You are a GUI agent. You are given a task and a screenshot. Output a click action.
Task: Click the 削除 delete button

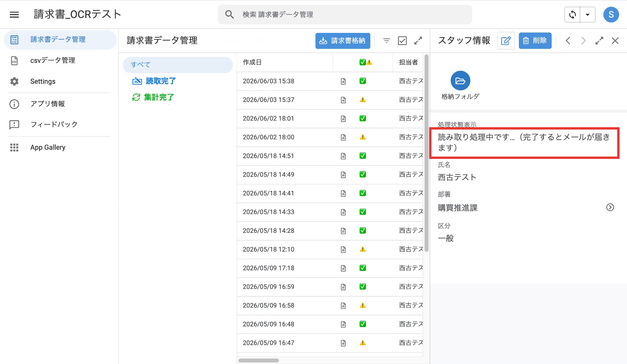tap(535, 41)
